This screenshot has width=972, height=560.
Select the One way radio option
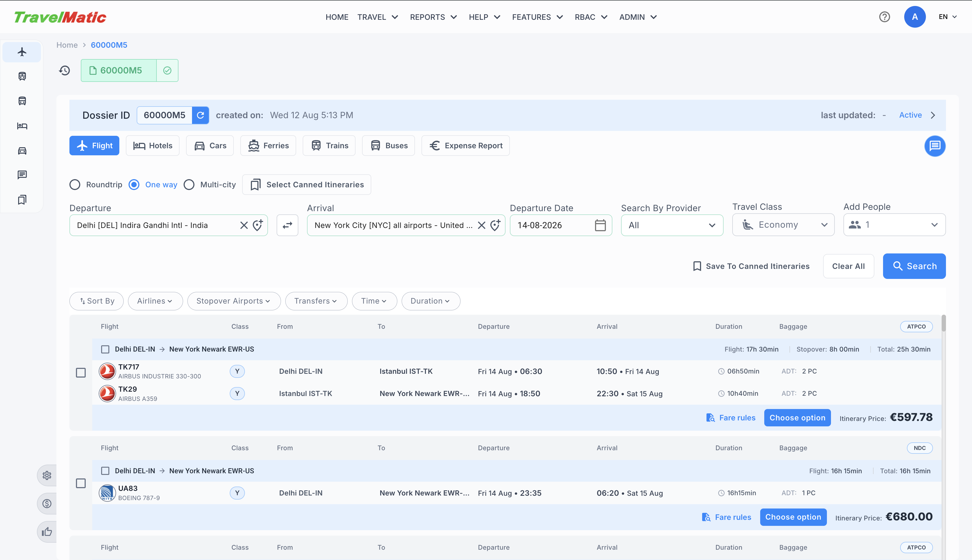pyautogui.click(x=134, y=185)
